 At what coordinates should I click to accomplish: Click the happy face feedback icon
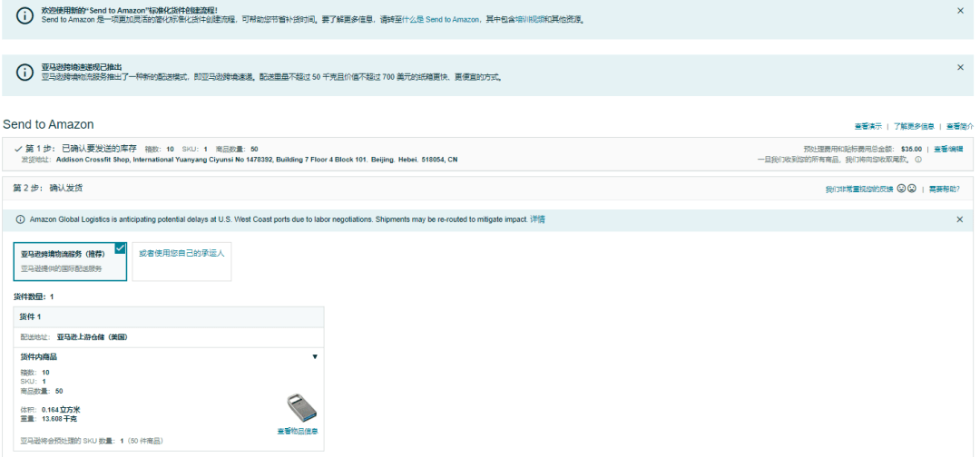pos(901,189)
